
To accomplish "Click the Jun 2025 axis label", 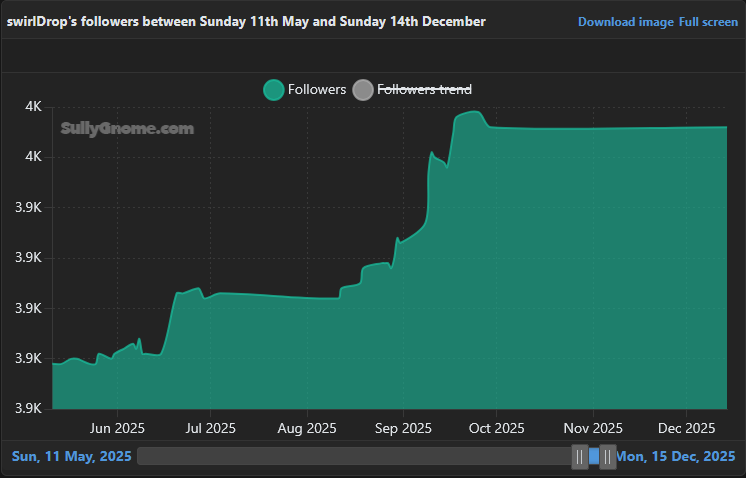I will (x=117, y=429).
